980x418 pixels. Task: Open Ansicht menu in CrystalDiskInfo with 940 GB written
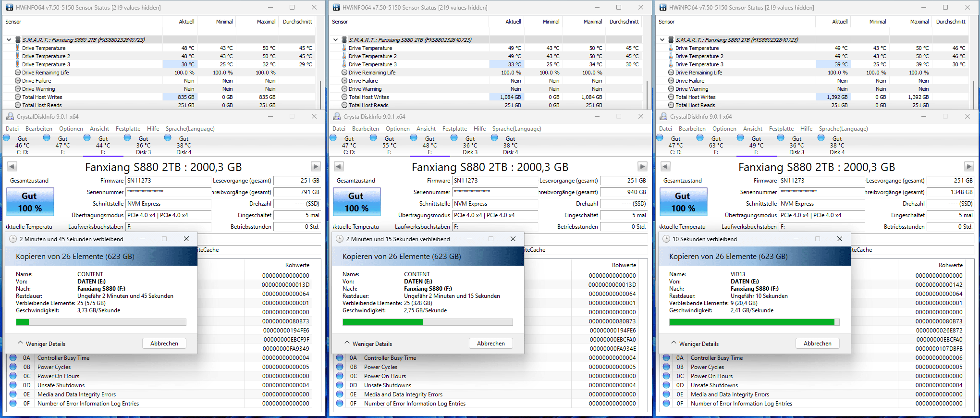point(426,129)
